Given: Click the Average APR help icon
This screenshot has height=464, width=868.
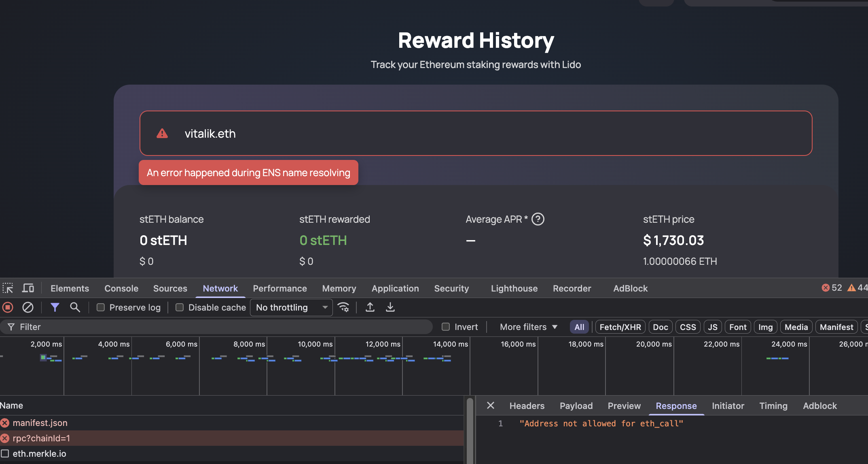Looking at the screenshot, I should click(538, 219).
